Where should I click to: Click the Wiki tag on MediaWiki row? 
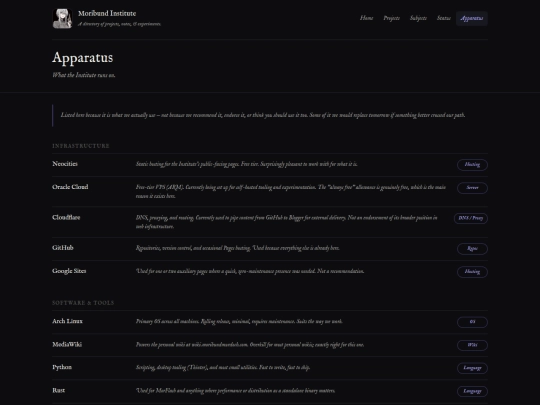(x=472, y=345)
